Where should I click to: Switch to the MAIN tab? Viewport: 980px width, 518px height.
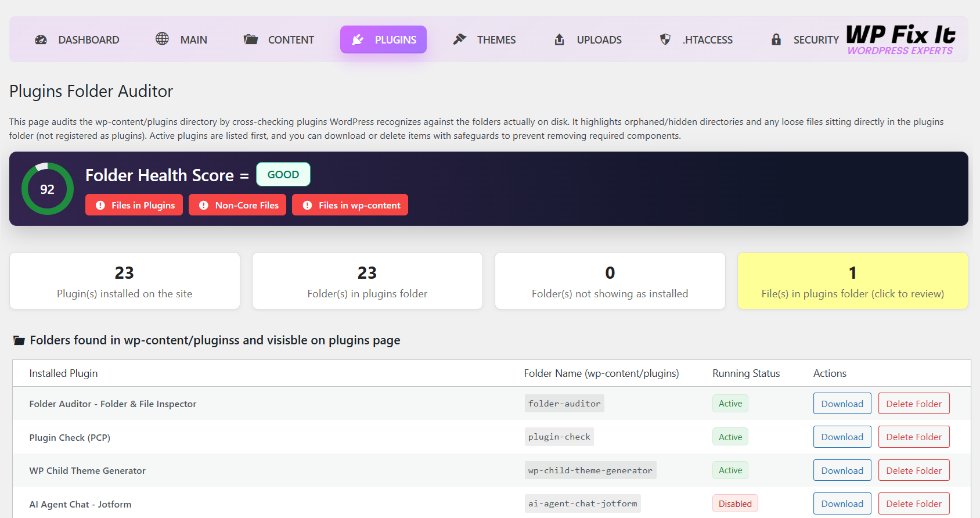pyautogui.click(x=181, y=39)
